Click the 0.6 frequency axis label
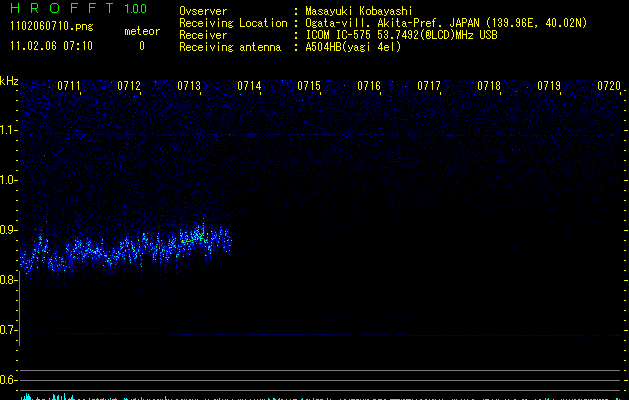The image size is (629, 400). (9, 380)
